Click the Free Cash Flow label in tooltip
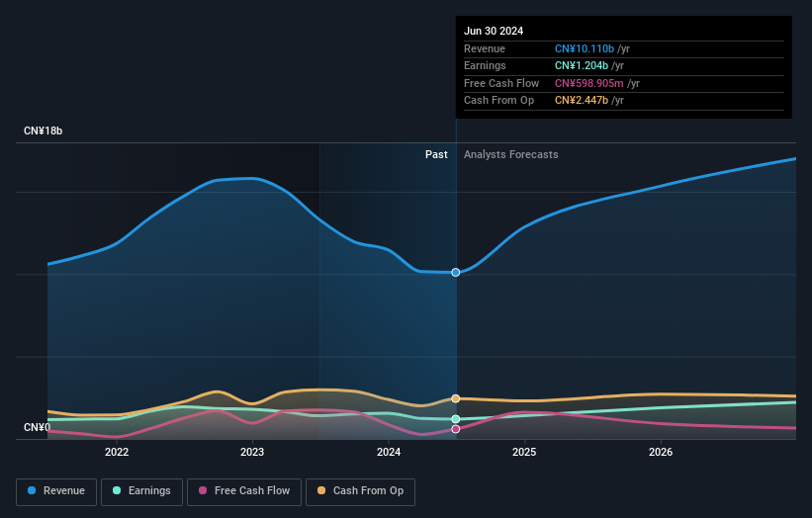The height and width of the screenshot is (518, 812). pos(501,83)
